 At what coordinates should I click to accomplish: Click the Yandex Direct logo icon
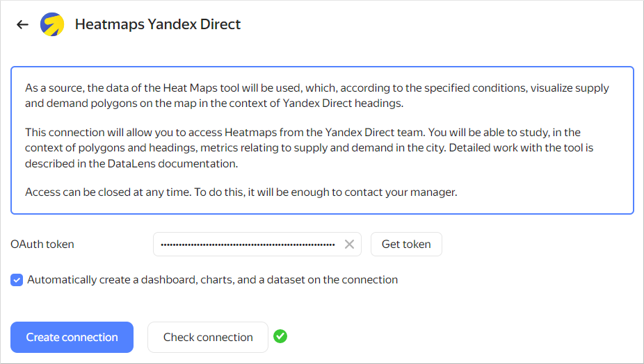click(52, 24)
